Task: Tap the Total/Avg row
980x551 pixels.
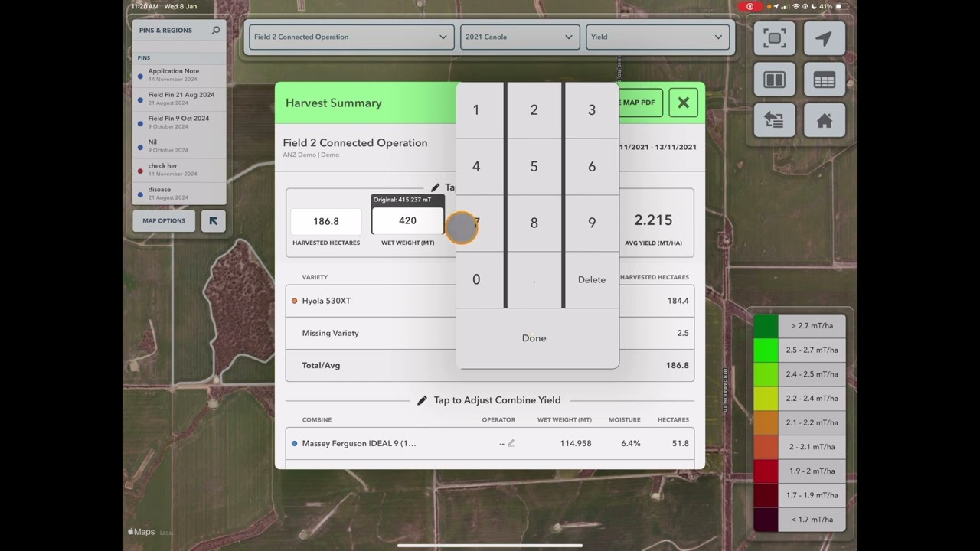Action: (x=490, y=365)
